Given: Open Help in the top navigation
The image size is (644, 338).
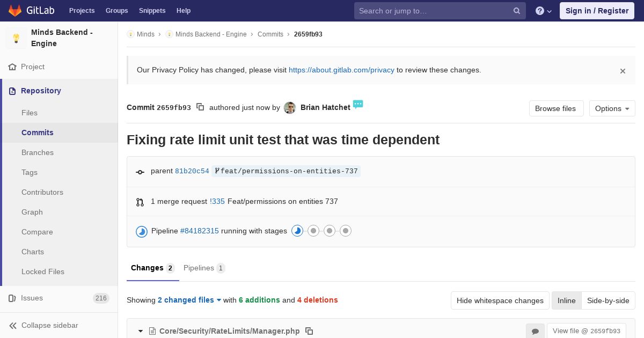Looking at the screenshot, I should pyautogui.click(x=184, y=11).
